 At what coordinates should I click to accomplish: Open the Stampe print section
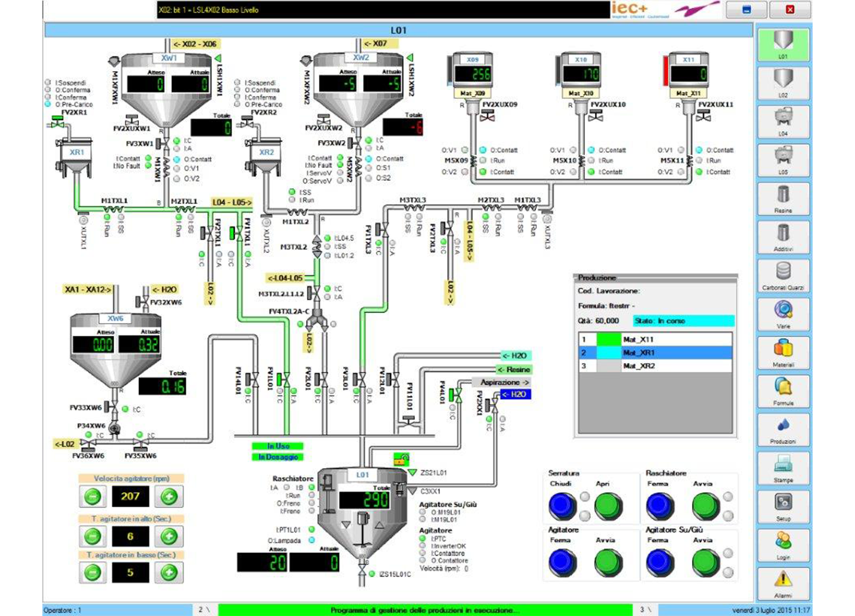click(x=783, y=467)
